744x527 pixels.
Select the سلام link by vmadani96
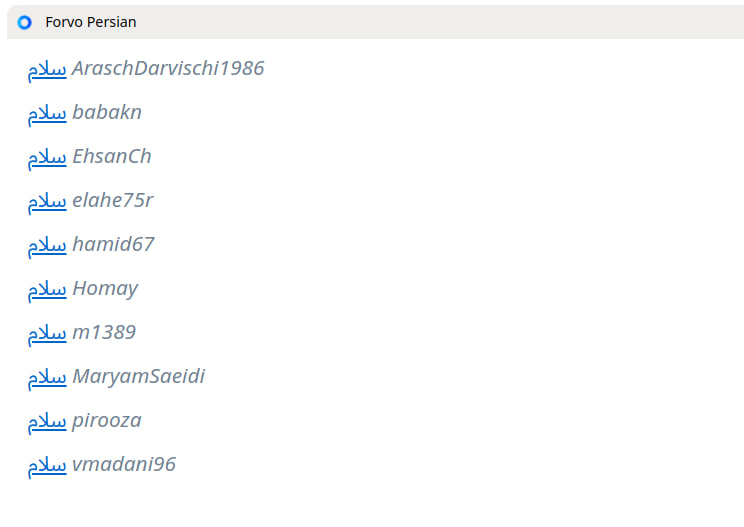[x=47, y=465]
